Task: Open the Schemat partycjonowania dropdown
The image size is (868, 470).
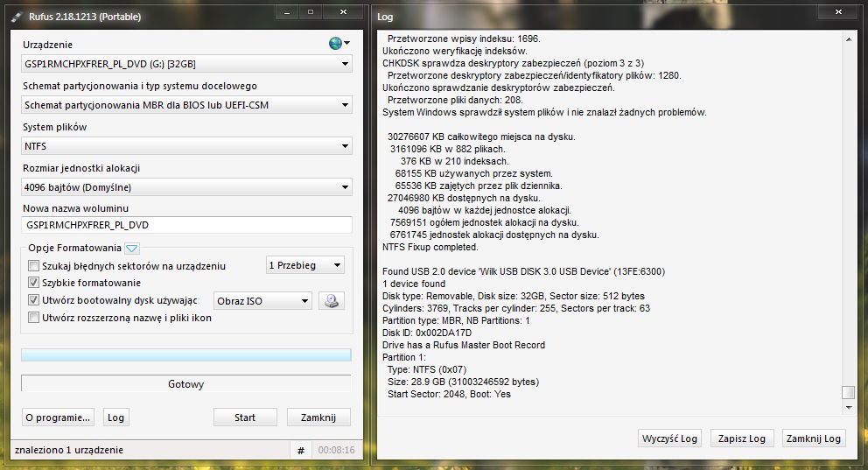Action: pos(186,105)
